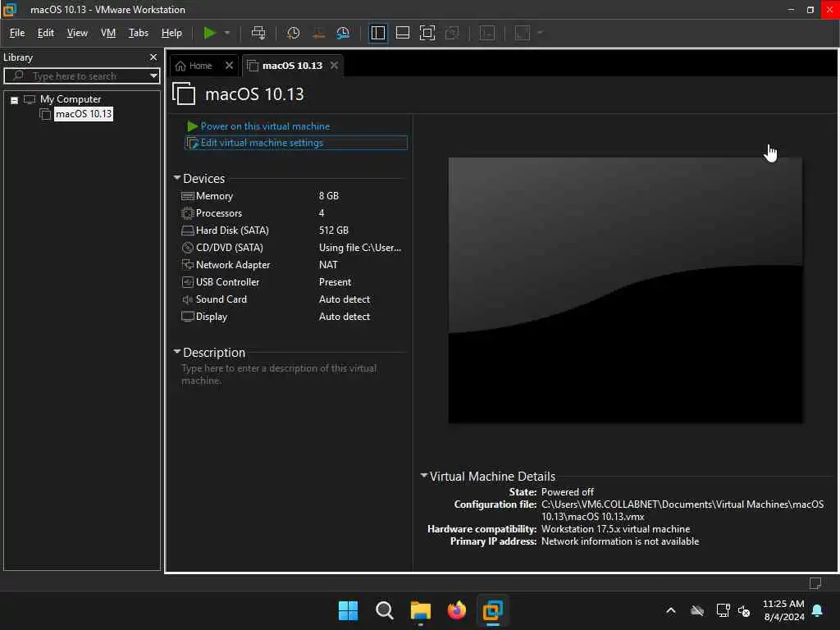This screenshot has width=840, height=630.
Task: Open the notifications bell icon
Action: (818, 610)
